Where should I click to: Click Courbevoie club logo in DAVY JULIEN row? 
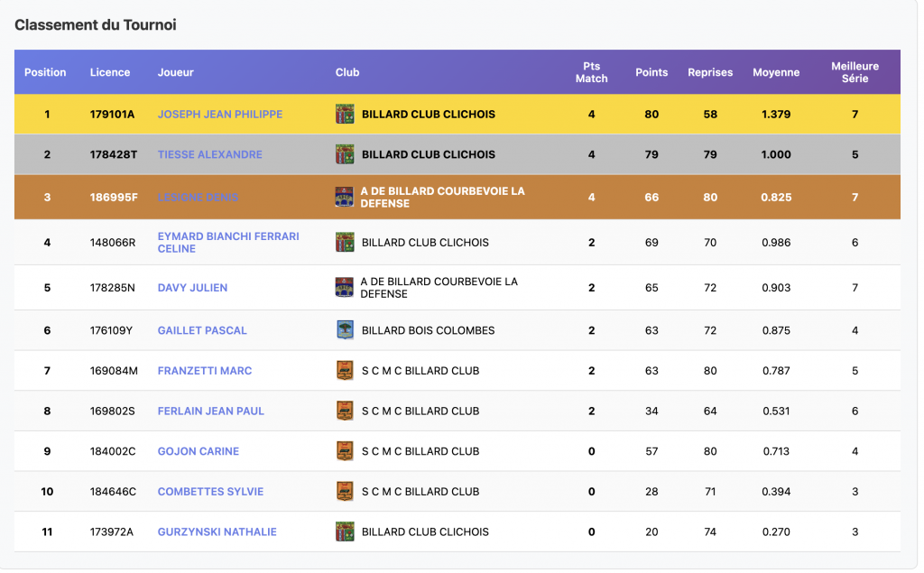(344, 288)
